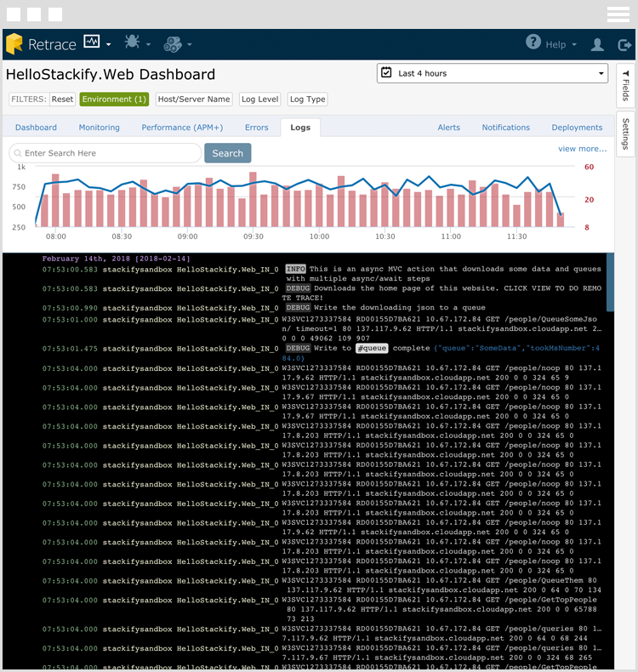Image resolution: width=638 pixels, height=672 pixels.
Task: Click the calendar icon in time range
Action: [x=386, y=72]
